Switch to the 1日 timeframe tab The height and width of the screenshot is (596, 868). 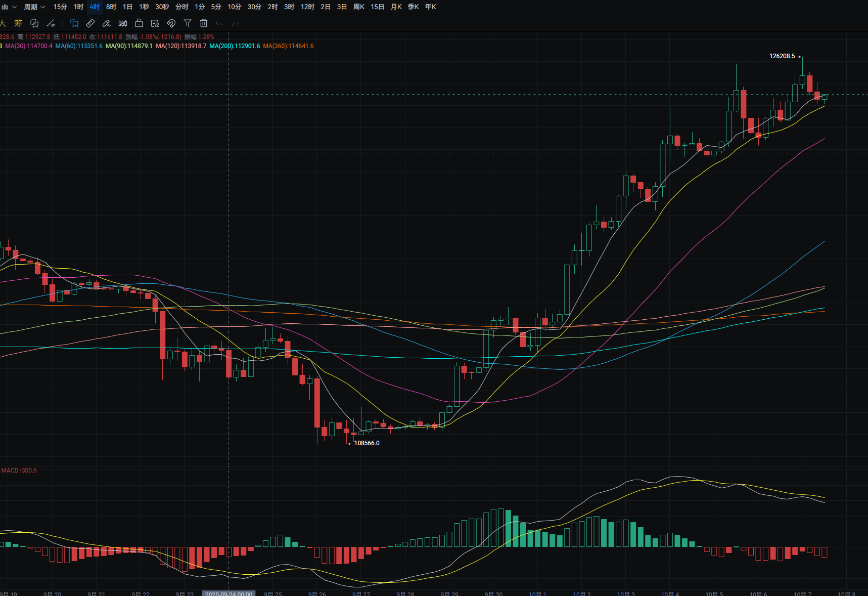coord(127,7)
